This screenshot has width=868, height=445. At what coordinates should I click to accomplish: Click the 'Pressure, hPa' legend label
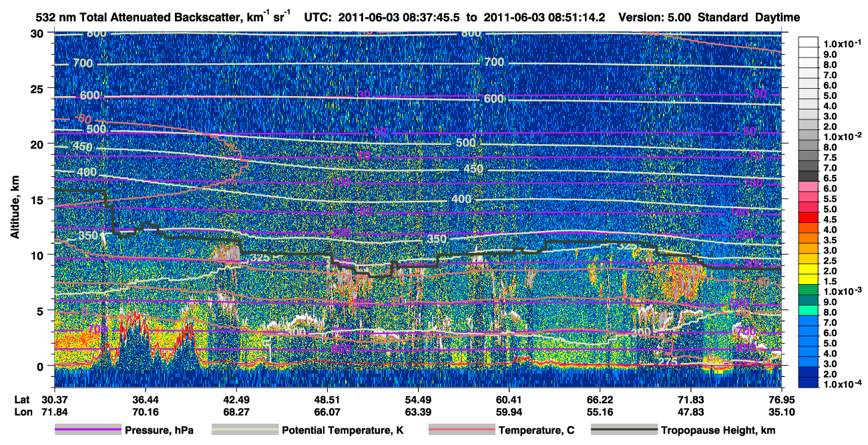[x=159, y=431]
